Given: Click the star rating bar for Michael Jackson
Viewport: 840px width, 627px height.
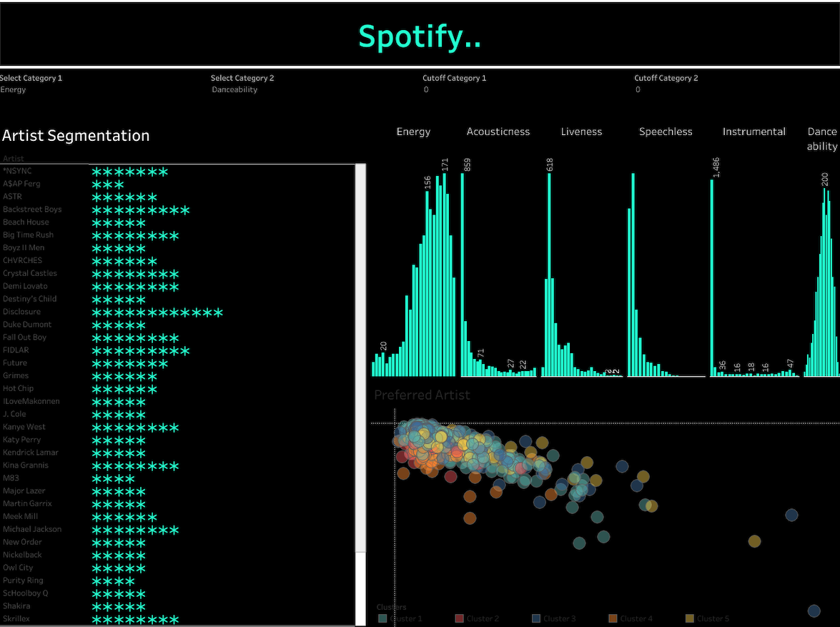Looking at the screenshot, I should 135,530.
